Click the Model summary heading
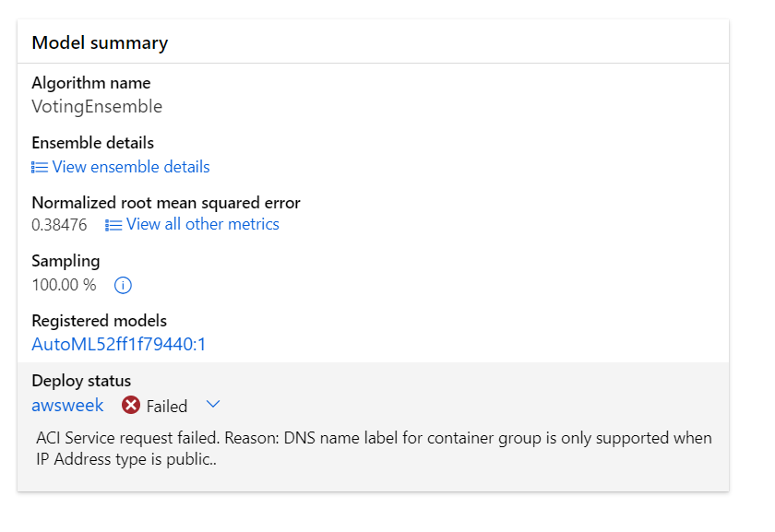 [100, 42]
